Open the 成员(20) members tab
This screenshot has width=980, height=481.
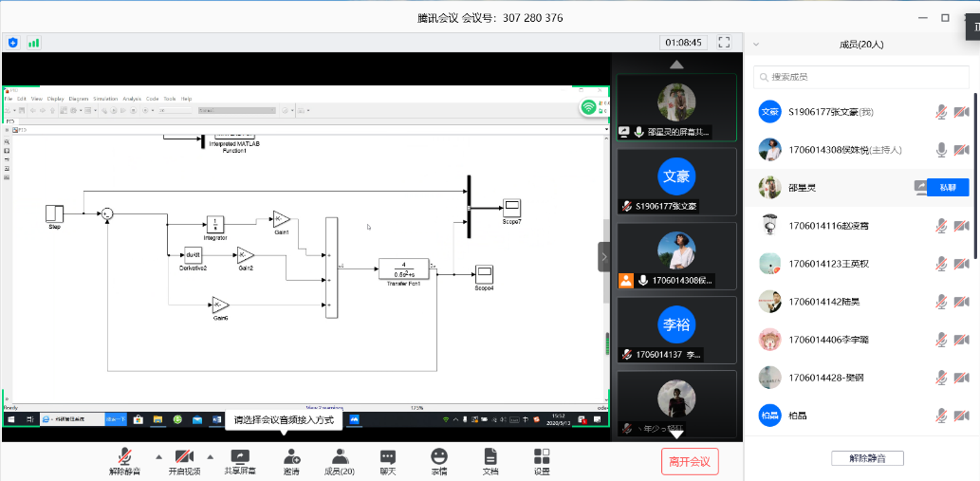point(339,457)
